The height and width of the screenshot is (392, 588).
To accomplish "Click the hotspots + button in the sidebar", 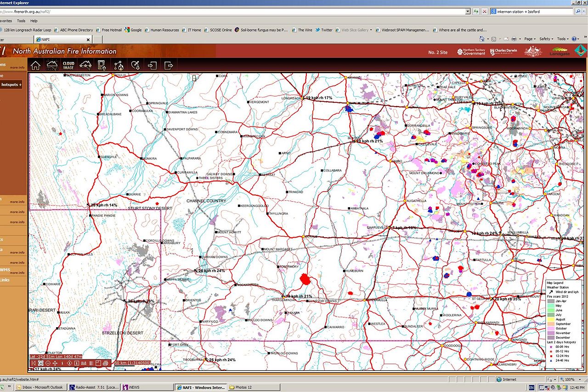I will point(11,85).
